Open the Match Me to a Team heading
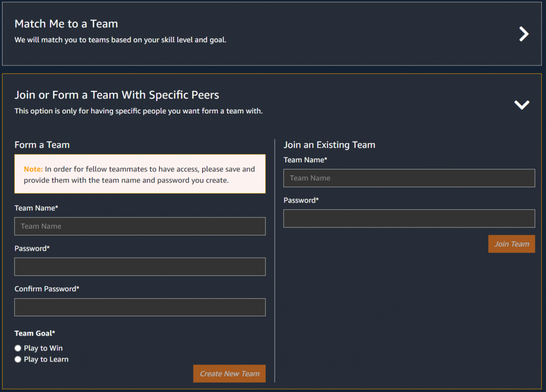This screenshot has height=392, width=546. (x=66, y=23)
